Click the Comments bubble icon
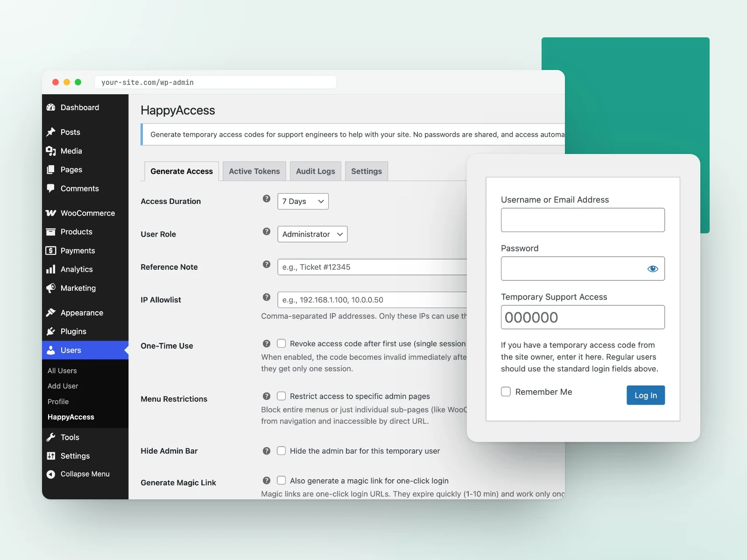Image resolution: width=747 pixels, height=560 pixels. [x=51, y=189]
